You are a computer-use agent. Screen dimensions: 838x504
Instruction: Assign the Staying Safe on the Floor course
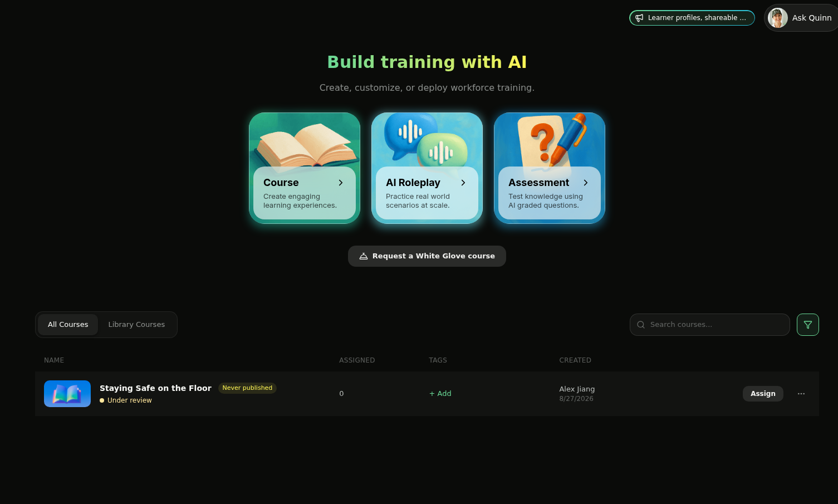click(x=763, y=394)
